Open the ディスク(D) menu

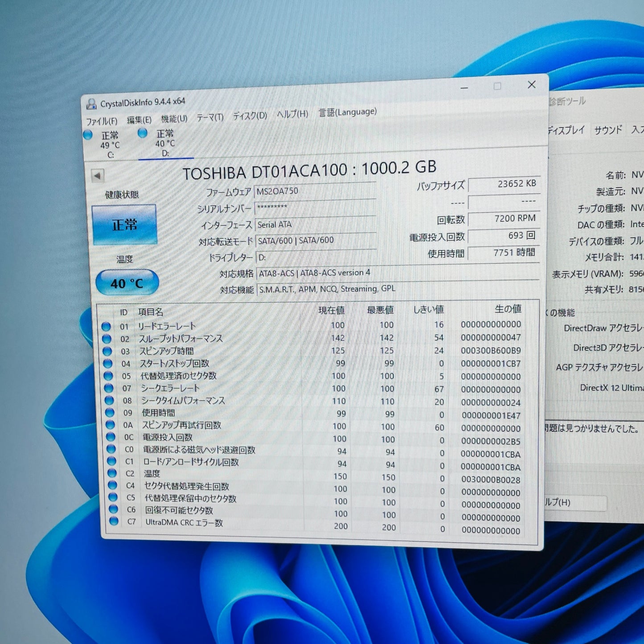250,116
